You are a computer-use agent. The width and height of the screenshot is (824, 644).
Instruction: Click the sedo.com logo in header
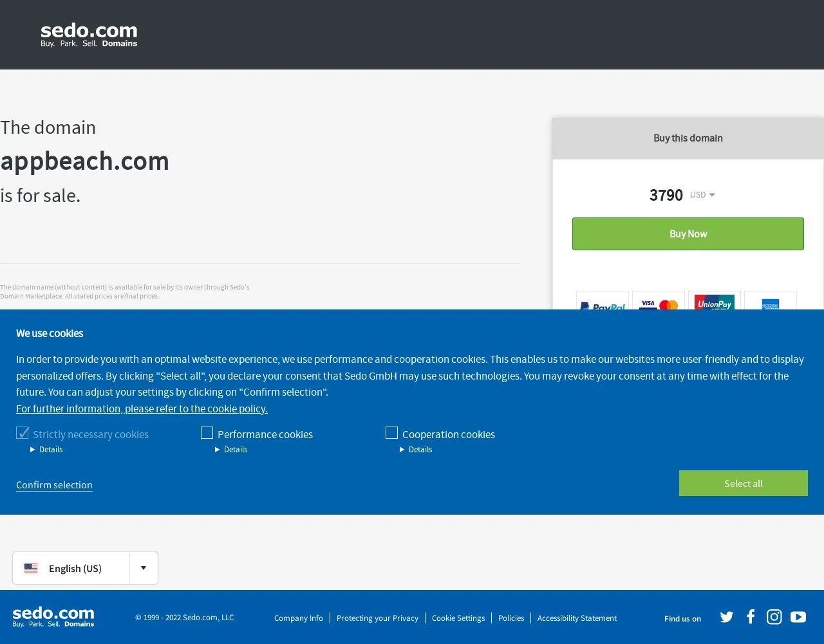pos(89,35)
